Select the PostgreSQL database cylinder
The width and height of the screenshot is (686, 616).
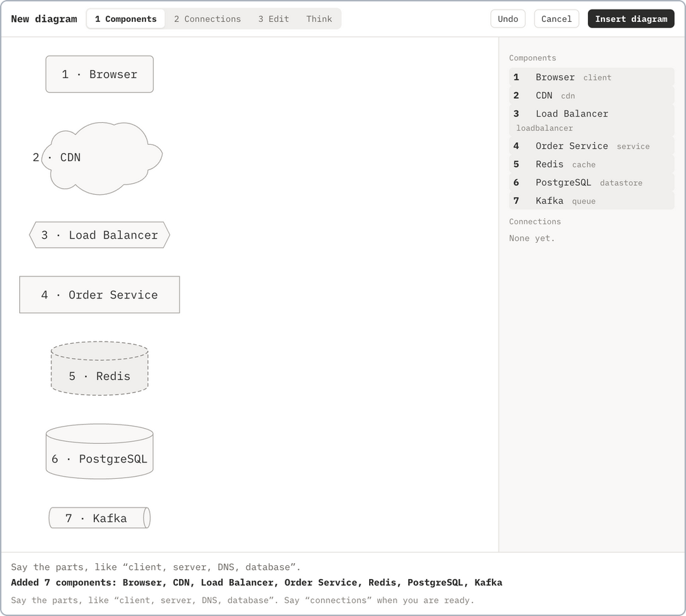click(x=99, y=451)
